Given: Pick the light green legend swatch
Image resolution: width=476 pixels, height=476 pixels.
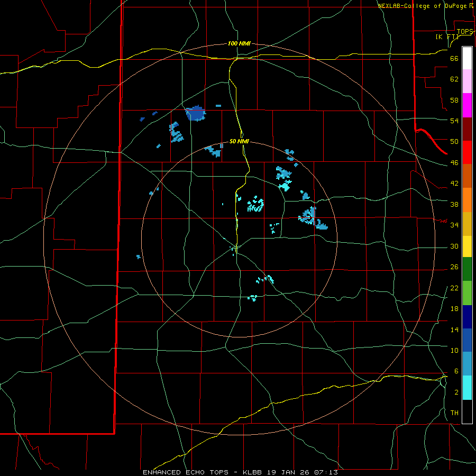Looking at the screenshot, I should pos(467,293).
